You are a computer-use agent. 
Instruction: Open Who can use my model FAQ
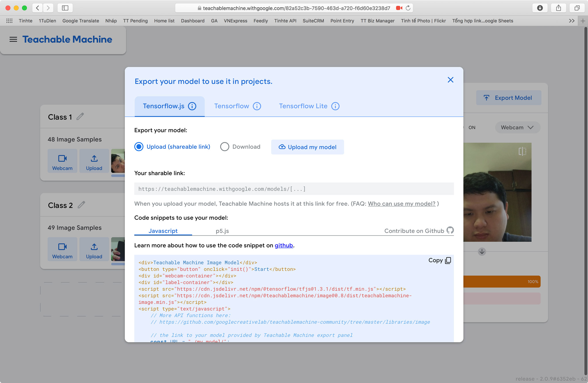pyautogui.click(x=401, y=204)
